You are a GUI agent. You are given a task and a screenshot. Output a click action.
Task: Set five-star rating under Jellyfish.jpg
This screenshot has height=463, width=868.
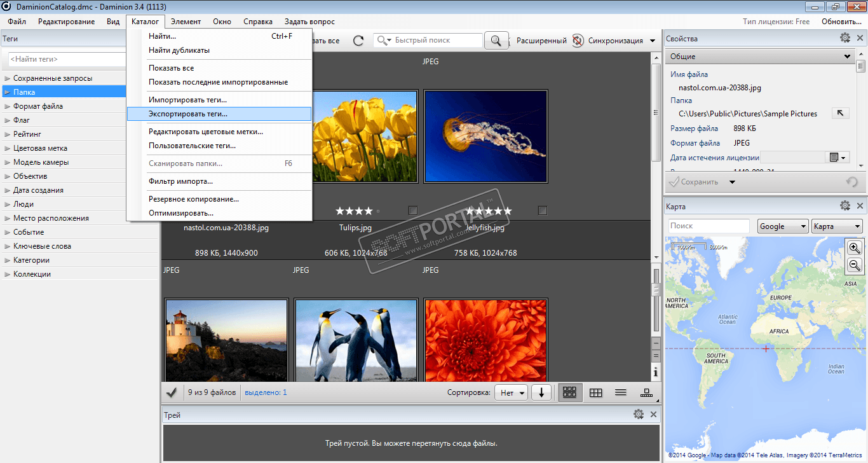point(507,211)
